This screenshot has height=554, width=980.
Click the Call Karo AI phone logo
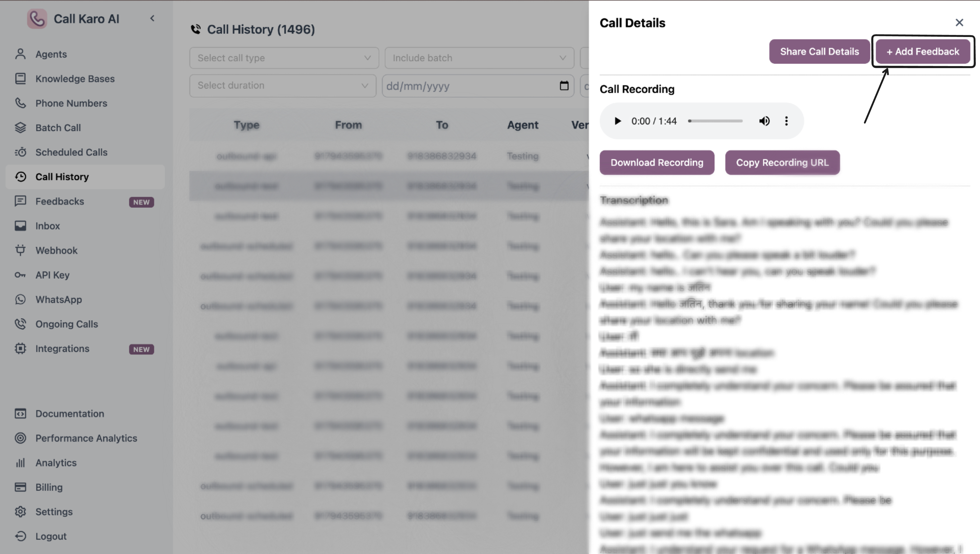37,19
